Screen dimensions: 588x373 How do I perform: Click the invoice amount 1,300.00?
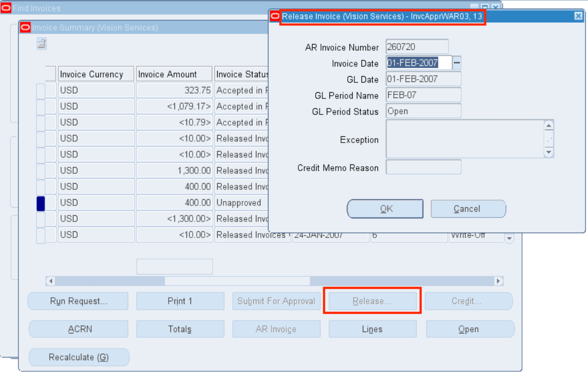(x=174, y=171)
